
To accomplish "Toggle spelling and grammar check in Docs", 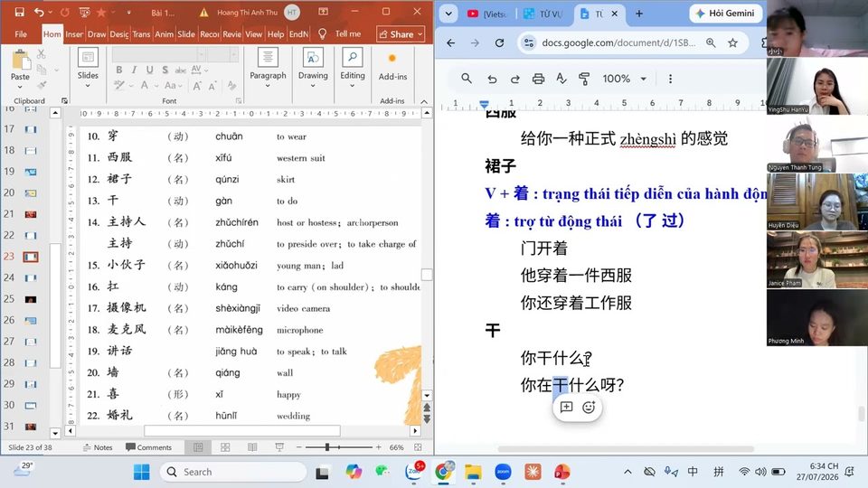I will [x=561, y=79].
